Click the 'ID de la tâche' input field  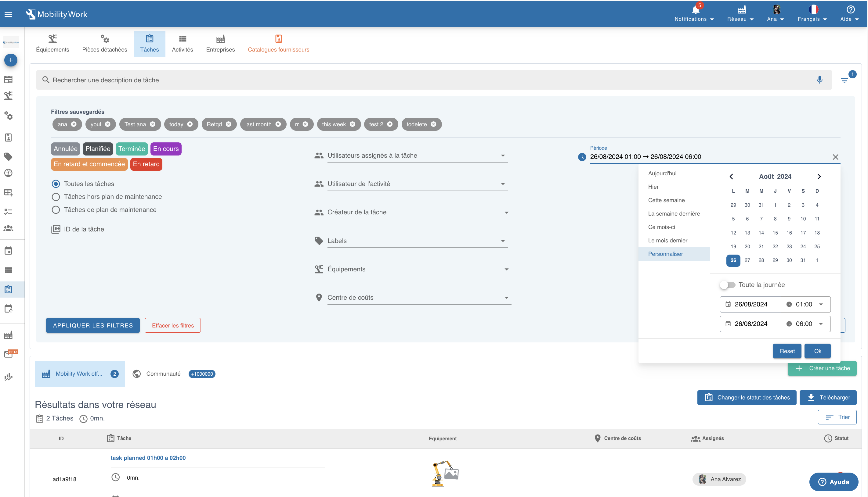coord(155,229)
